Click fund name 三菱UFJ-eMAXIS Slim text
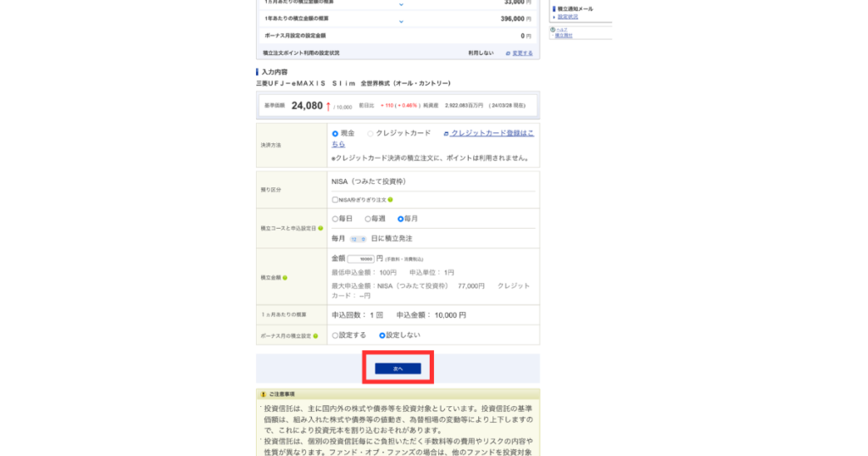The height and width of the screenshot is (456, 868). 353,84
